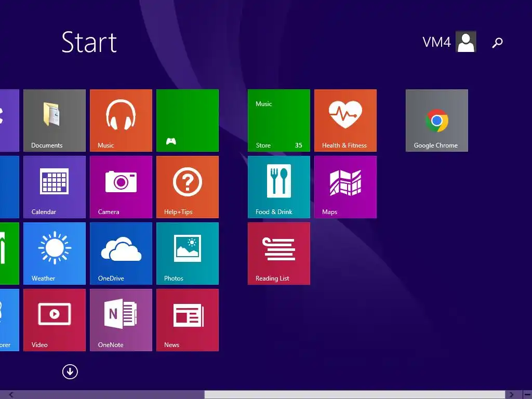Open the Store tile showing 35 updates

[x=278, y=121]
